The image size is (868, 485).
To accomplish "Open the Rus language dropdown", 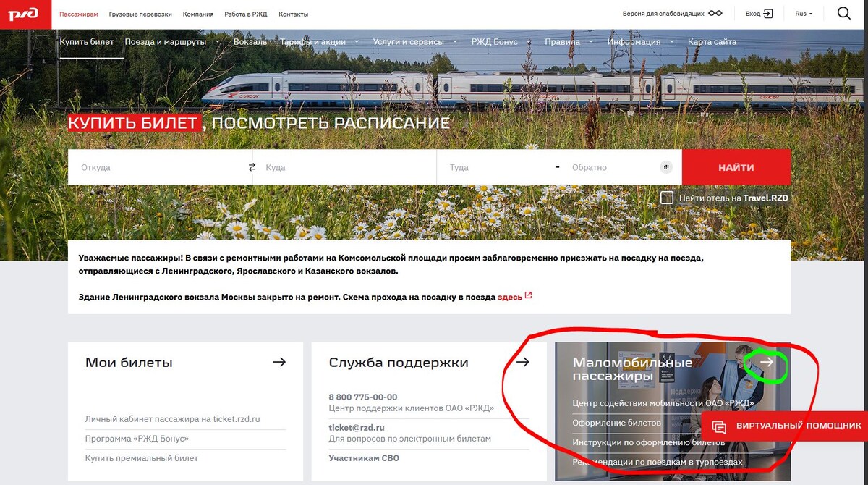I will coord(804,14).
